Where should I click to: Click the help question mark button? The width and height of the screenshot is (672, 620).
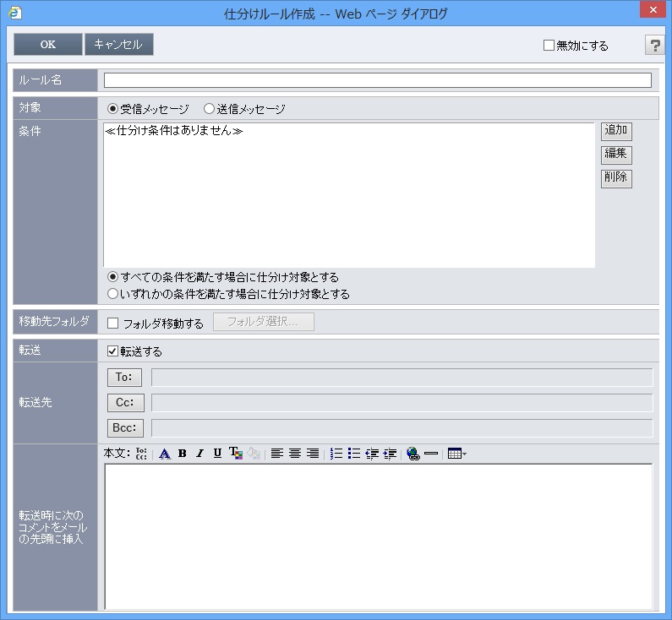tap(654, 46)
